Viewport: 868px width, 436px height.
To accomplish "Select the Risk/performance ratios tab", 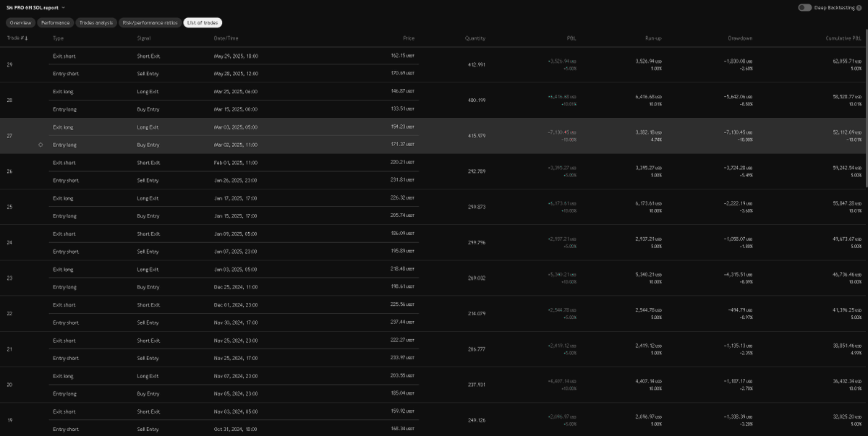I will point(150,22).
